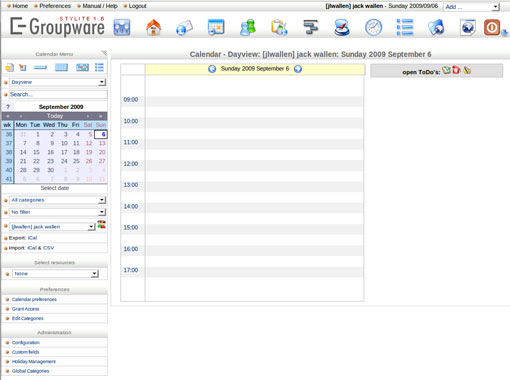Open the Calendar application icon
The image size is (510, 380).
216,27
